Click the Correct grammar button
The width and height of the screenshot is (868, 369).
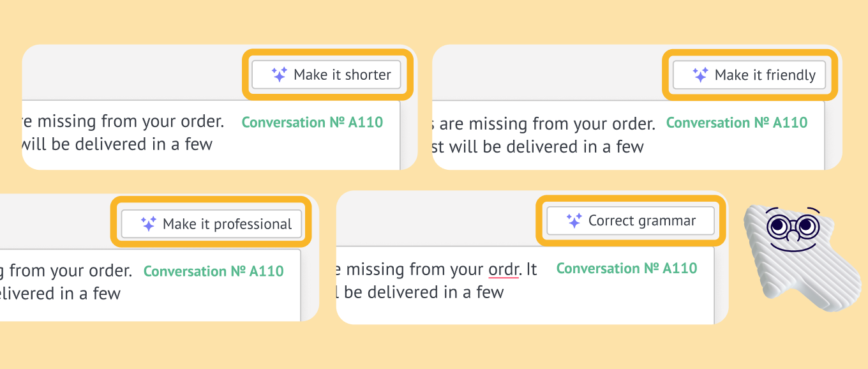[x=631, y=221]
